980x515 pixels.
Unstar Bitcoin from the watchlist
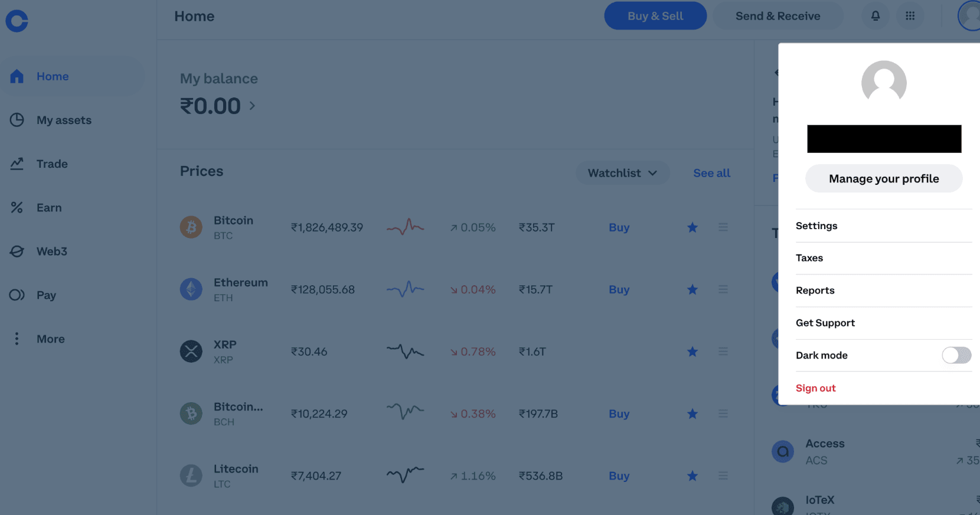tap(692, 227)
